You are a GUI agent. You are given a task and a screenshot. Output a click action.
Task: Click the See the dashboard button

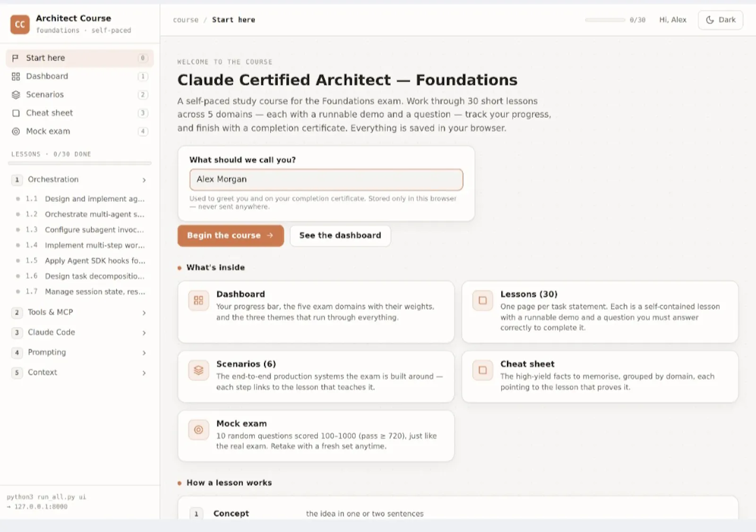[340, 235]
